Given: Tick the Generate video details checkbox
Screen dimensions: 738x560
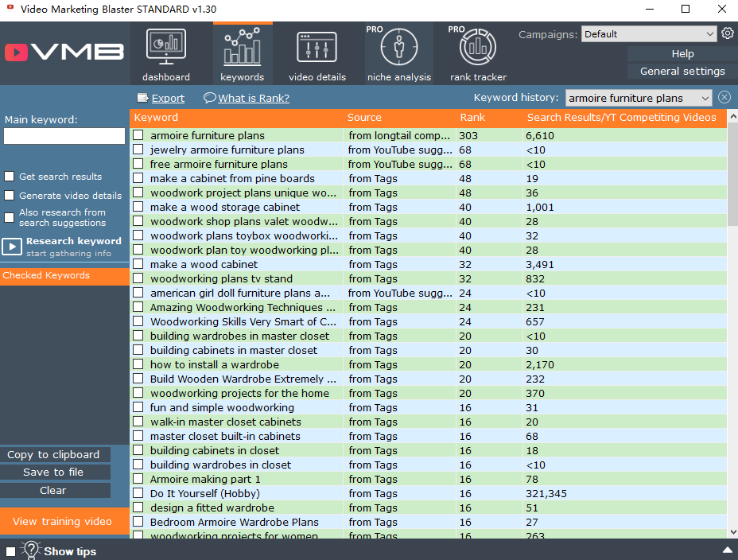Looking at the screenshot, I should click(x=10, y=196).
